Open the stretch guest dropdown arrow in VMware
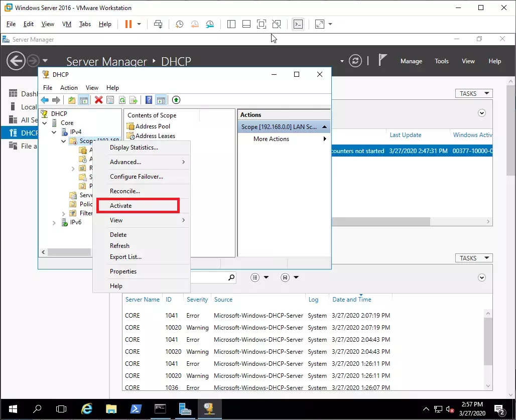The image size is (516, 420). pyautogui.click(x=330, y=24)
